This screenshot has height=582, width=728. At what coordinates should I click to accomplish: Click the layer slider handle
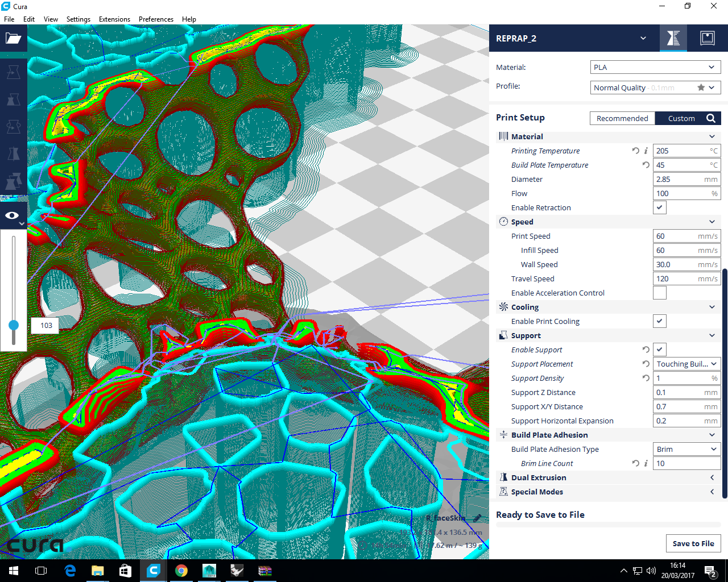pos(14,325)
